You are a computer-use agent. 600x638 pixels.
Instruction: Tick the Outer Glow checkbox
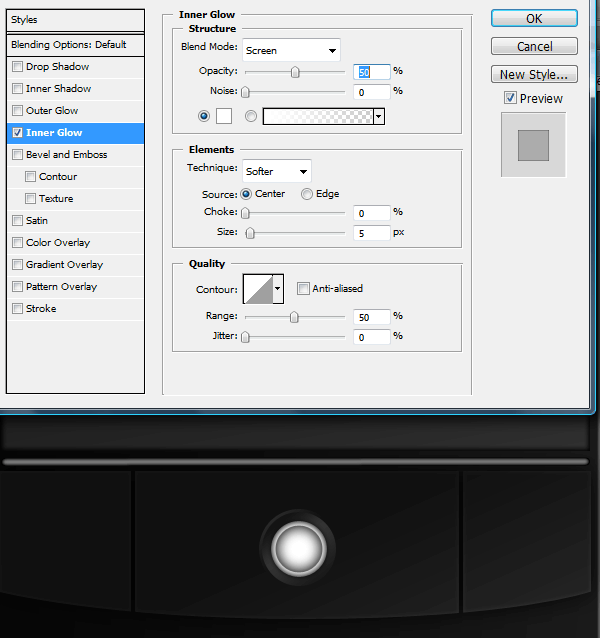tap(17, 110)
